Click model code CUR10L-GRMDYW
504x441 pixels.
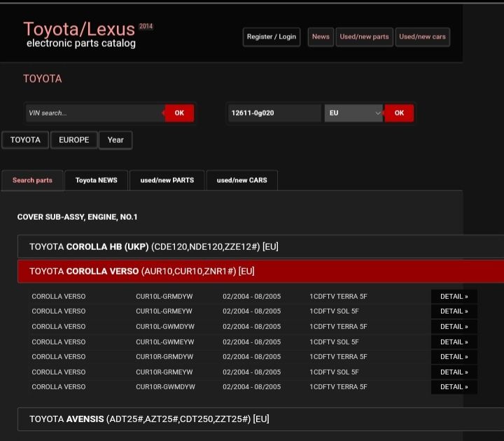pyautogui.click(x=164, y=296)
